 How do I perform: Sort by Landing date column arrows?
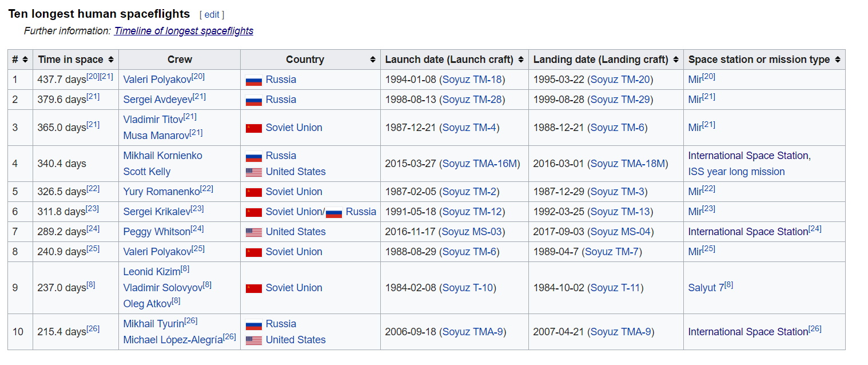675,59
